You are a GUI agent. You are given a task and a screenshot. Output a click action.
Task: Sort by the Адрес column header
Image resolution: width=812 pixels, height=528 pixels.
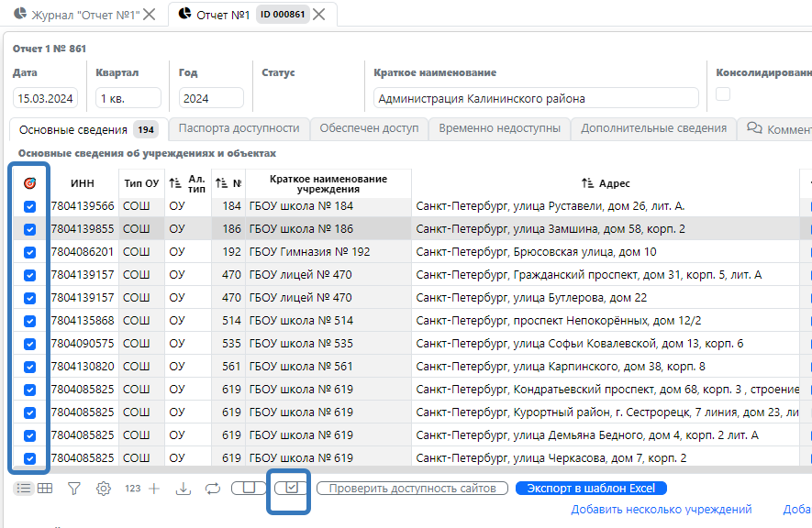[606, 183]
